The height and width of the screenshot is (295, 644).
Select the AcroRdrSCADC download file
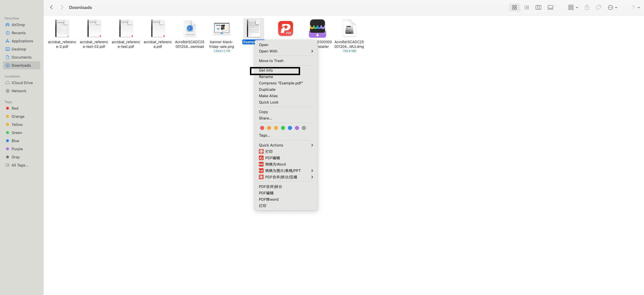point(190,28)
